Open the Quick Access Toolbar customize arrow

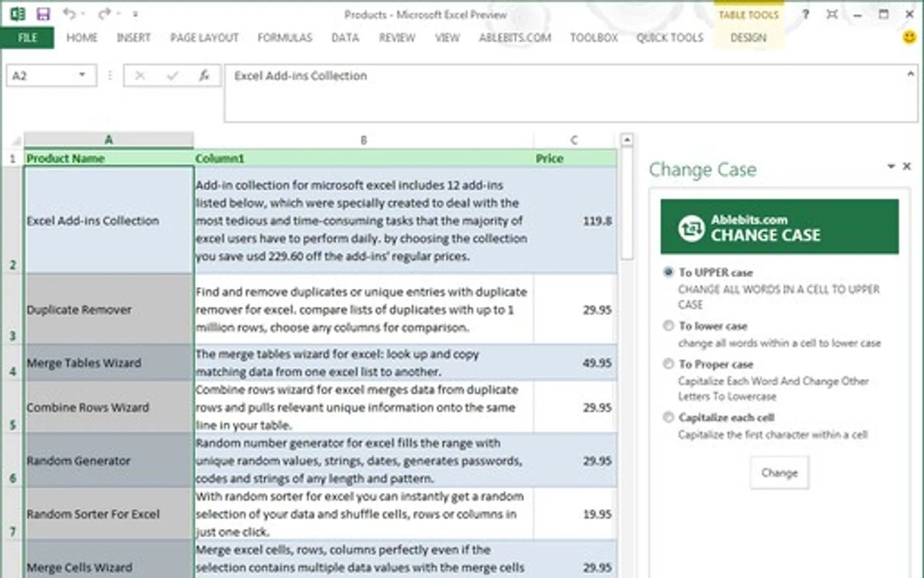tap(135, 14)
